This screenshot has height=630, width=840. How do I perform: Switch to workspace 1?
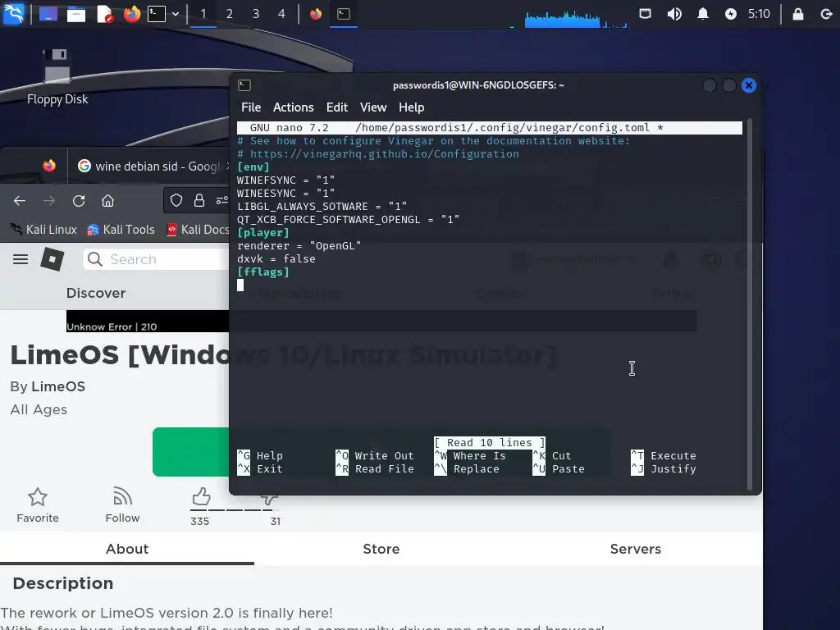click(203, 13)
